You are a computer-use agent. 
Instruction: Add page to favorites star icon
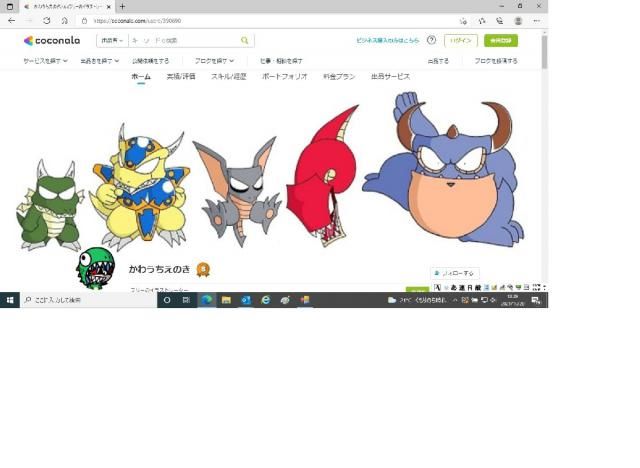click(463, 21)
